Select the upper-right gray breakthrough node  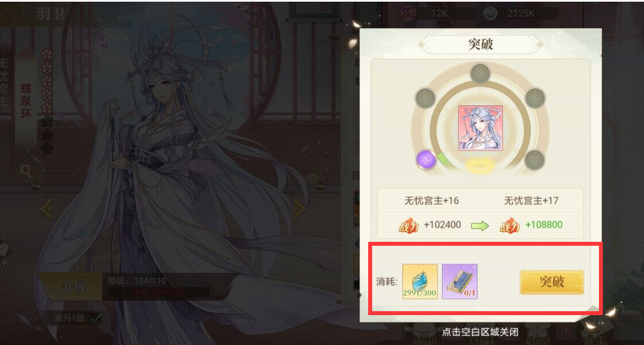coord(535,98)
